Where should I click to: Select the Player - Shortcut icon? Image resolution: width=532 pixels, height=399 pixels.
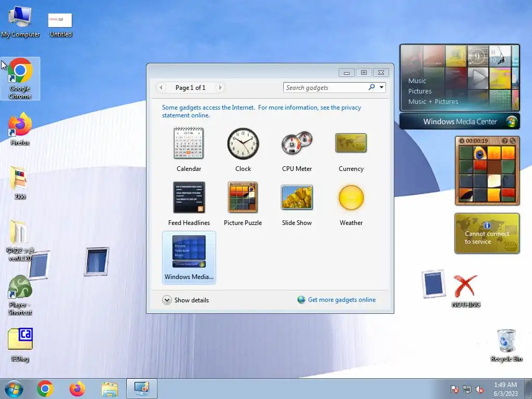click(20, 295)
